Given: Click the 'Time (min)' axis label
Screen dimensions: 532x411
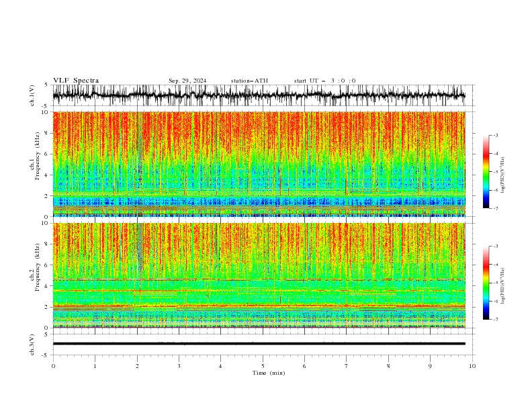Looking at the screenshot, I should (269, 373).
